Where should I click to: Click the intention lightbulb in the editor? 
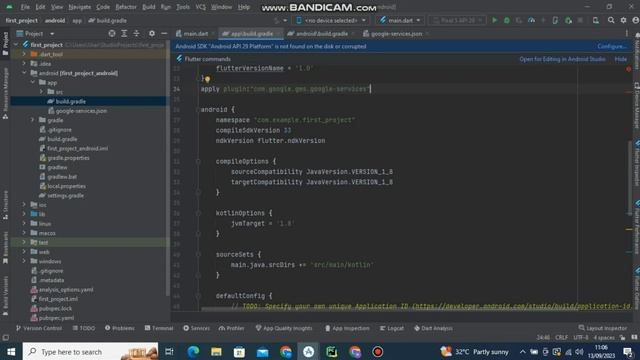point(207,79)
